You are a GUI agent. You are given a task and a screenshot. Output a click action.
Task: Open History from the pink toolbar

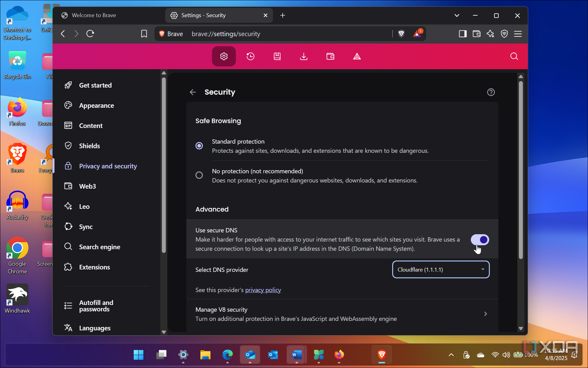pyautogui.click(x=251, y=56)
